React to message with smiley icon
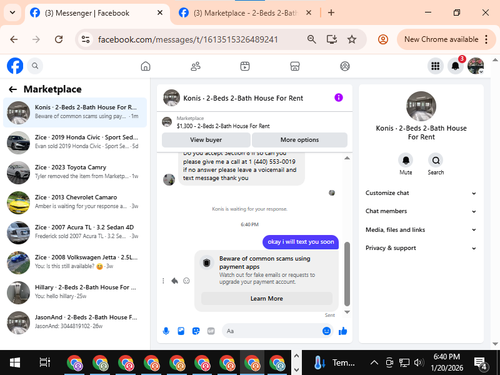This screenshot has height=375, width=500. point(186,281)
